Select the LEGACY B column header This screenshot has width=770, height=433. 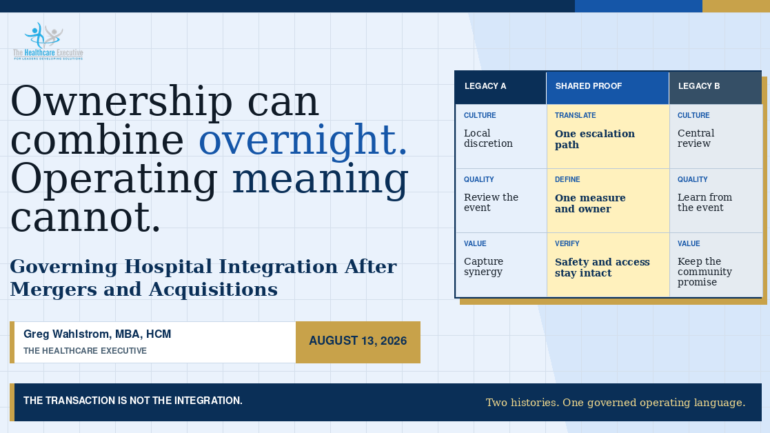[715, 87]
